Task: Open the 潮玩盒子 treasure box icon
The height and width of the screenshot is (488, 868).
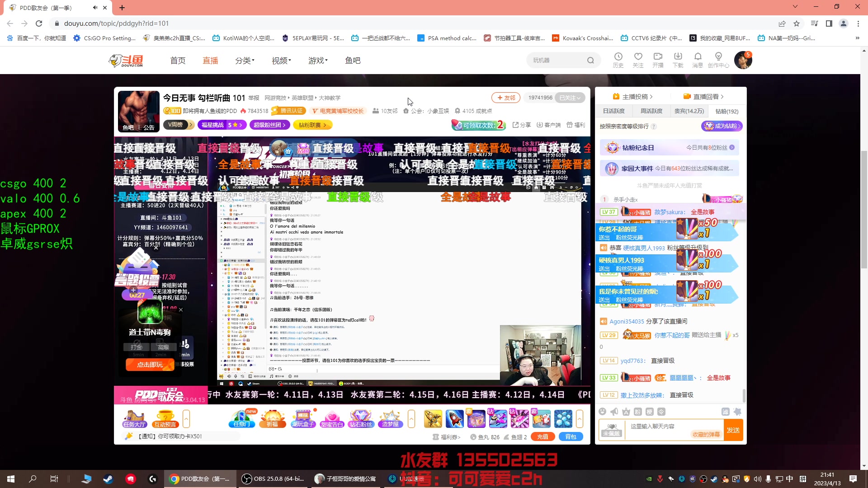Action: (303, 418)
